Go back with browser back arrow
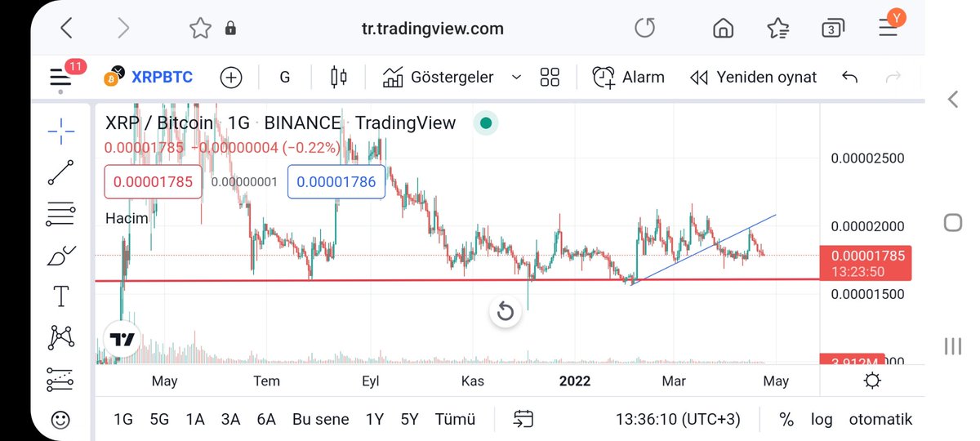Viewport: 980px width, 441px height. pos(67,29)
